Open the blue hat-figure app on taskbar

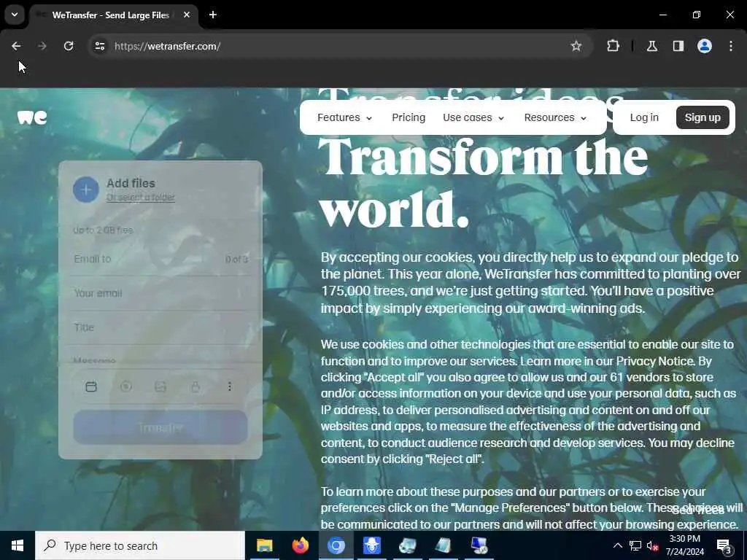pyautogui.click(x=371, y=545)
